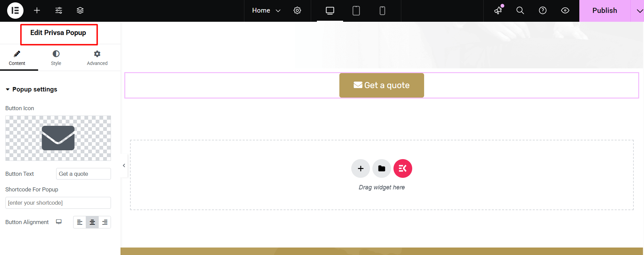This screenshot has height=255, width=644.
Task: Open page settings gear icon
Action: [x=297, y=11]
